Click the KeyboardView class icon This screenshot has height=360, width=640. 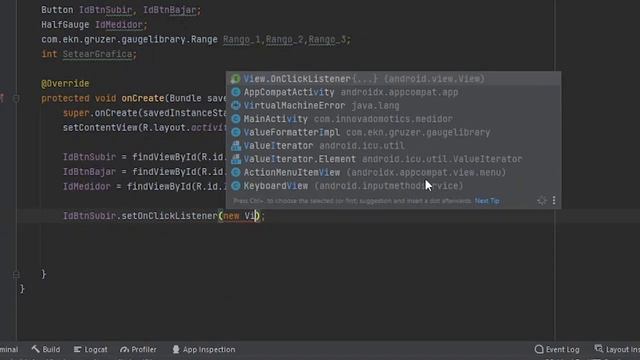point(236,186)
